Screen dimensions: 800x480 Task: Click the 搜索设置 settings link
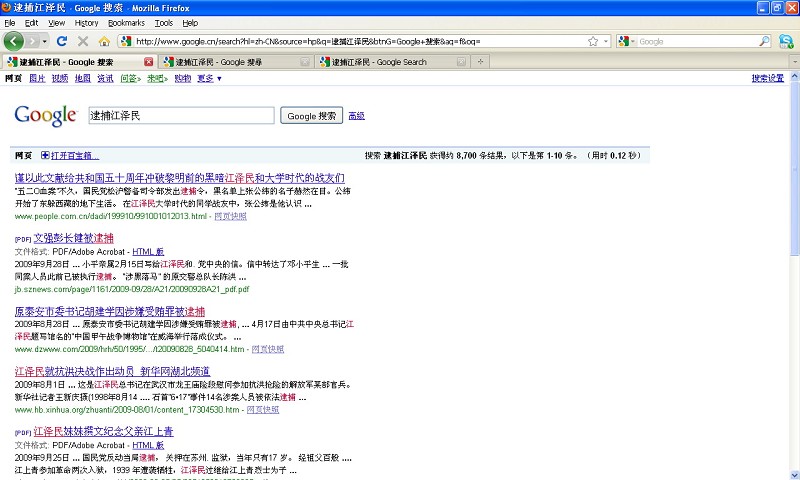pos(767,78)
